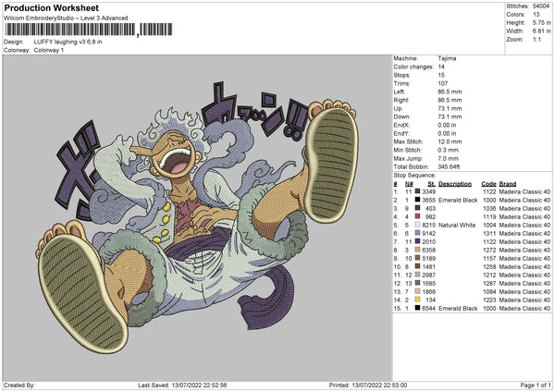This screenshot has width=555, height=392.
Task: Select the Emerald Black description in stop row 2
Action: [x=458, y=201]
